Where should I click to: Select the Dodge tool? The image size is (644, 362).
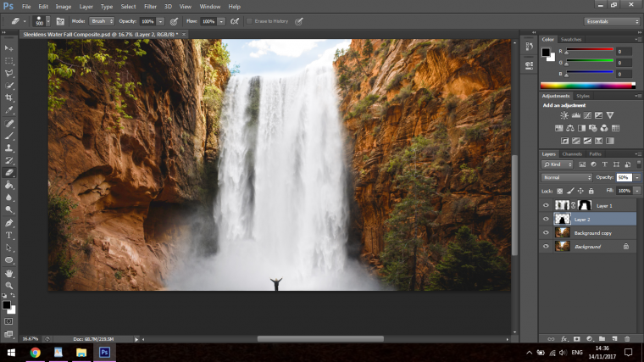click(8, 209)
